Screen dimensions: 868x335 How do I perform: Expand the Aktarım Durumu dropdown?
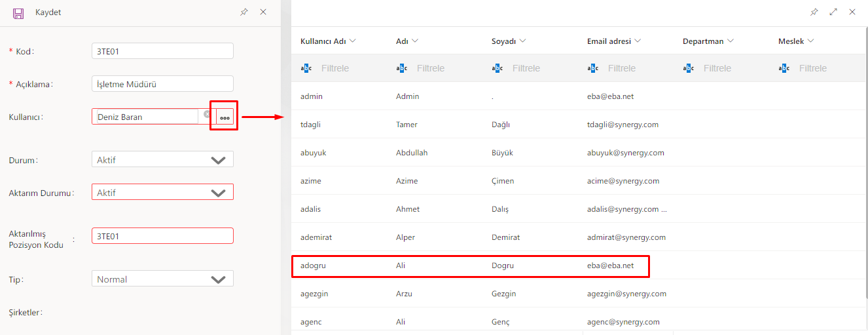[218, 192]
